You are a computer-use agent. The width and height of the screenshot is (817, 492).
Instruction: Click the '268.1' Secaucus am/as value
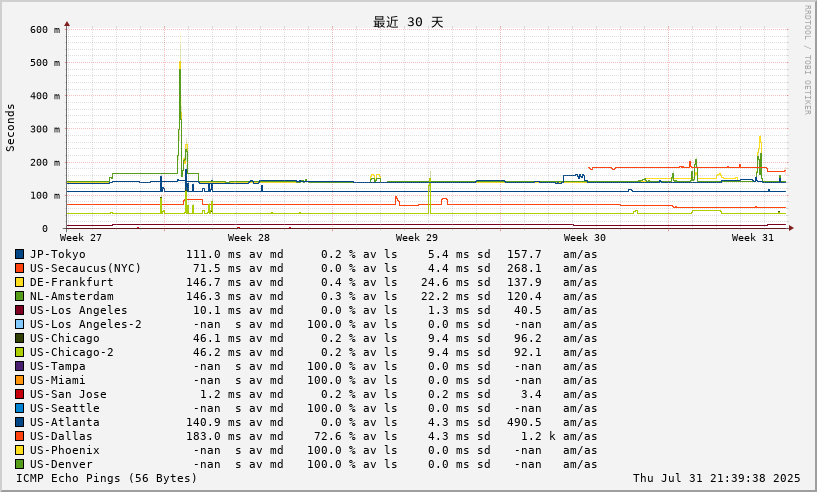pyautogui.click(x=524, y=268)
